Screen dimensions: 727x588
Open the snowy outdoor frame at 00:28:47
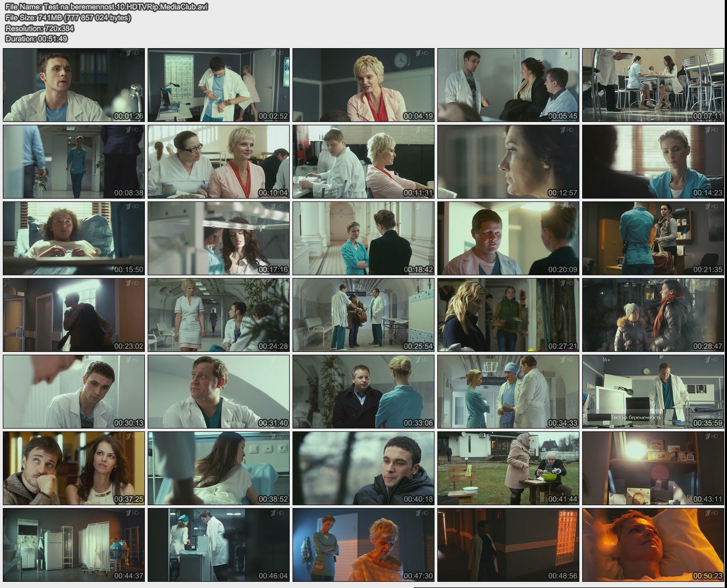tap(653, 315)
